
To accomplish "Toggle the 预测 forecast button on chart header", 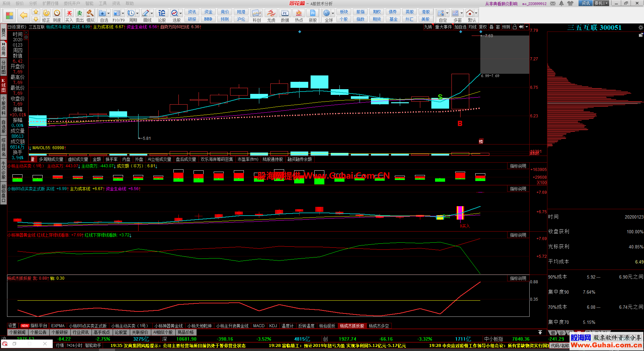I will (x=506, y=27).
